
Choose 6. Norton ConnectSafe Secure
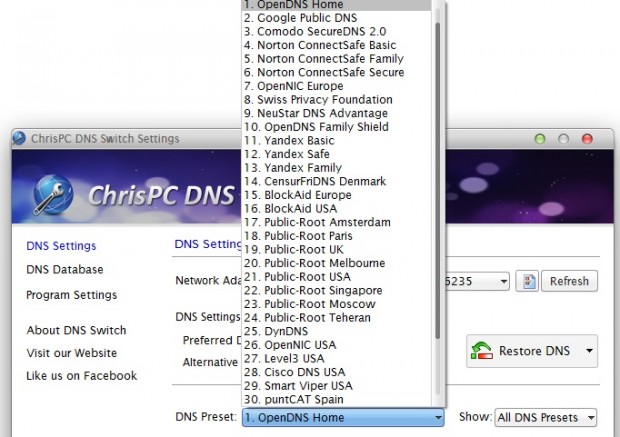(336, 72)
